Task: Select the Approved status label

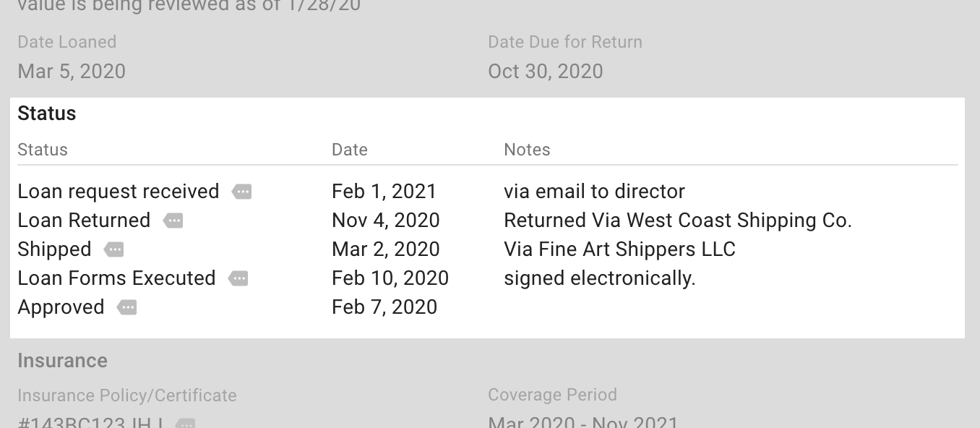Action: 61,307
